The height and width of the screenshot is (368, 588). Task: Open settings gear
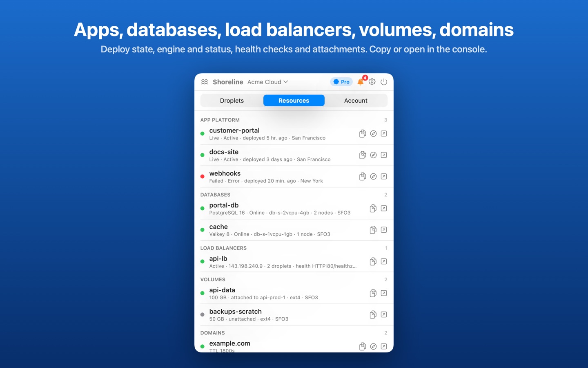click(x=372, y=82)
